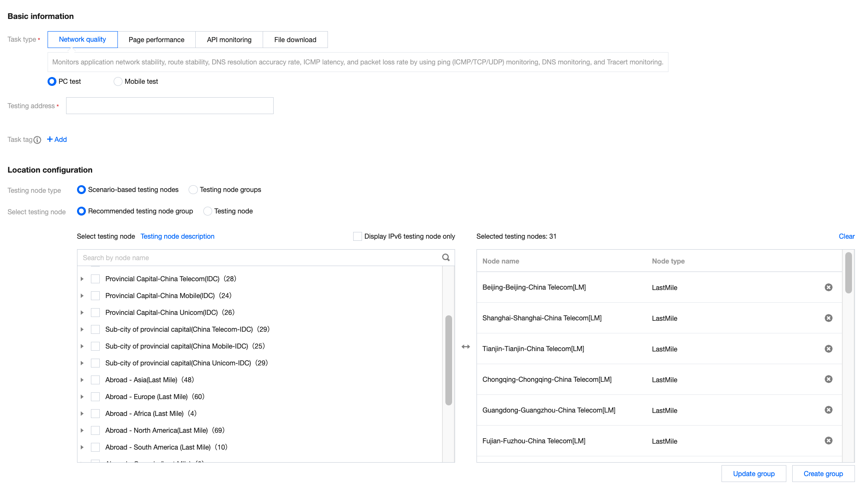868x490 pixels.
Task: Select the Mobile test radio option
Action: (118, 81)
